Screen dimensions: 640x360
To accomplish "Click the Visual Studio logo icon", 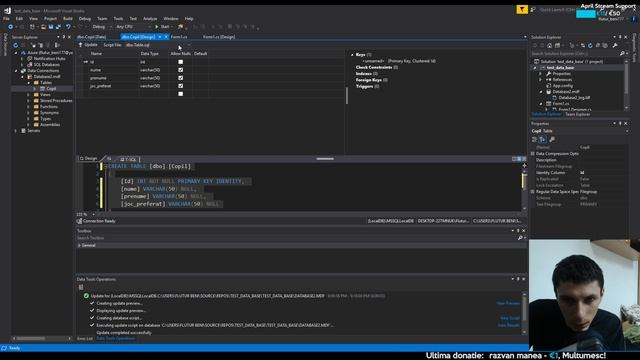I will pyautogui.click(x=7, y=11).
